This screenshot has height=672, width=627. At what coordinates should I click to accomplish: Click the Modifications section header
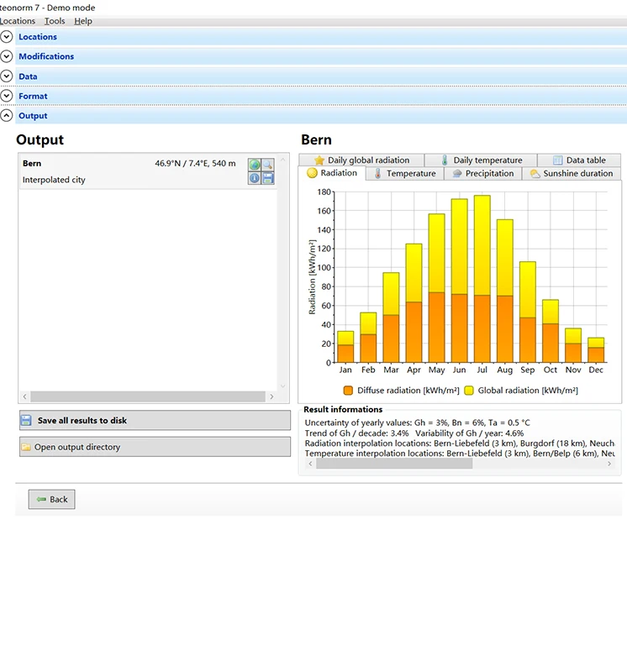pos(321,56)
